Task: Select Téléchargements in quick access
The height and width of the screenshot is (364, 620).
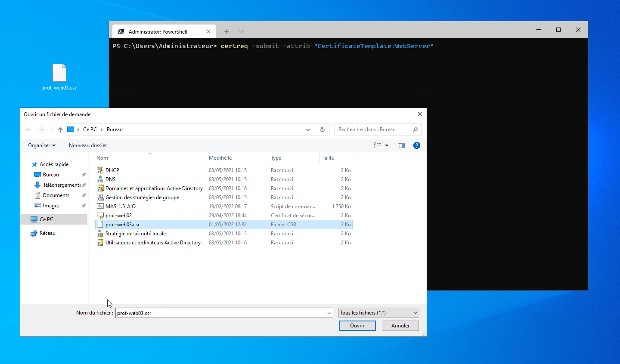Action: tap(62, 185)
